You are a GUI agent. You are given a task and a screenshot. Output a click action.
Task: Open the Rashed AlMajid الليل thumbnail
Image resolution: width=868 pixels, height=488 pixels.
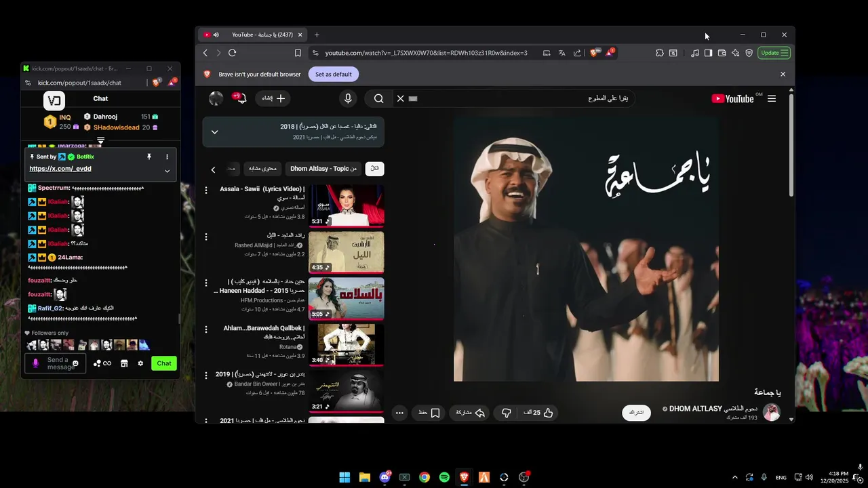pos(347,252)
